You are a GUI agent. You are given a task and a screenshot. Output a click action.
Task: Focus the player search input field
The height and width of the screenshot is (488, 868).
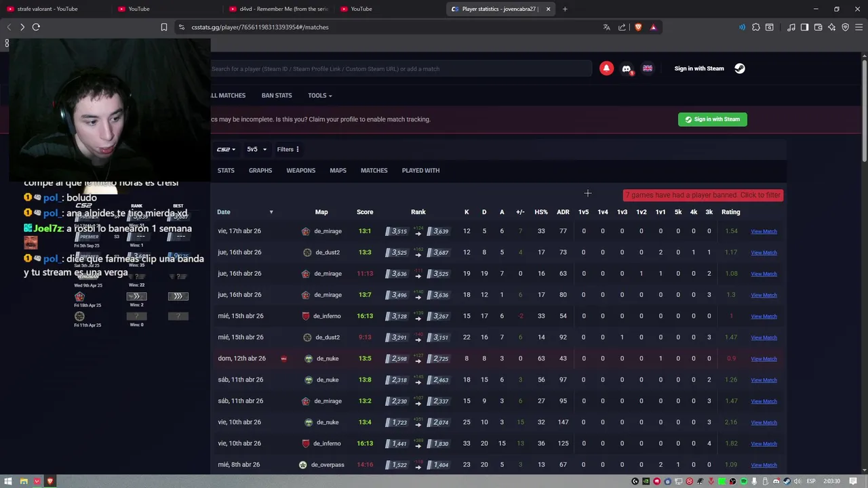pos(400,68)
